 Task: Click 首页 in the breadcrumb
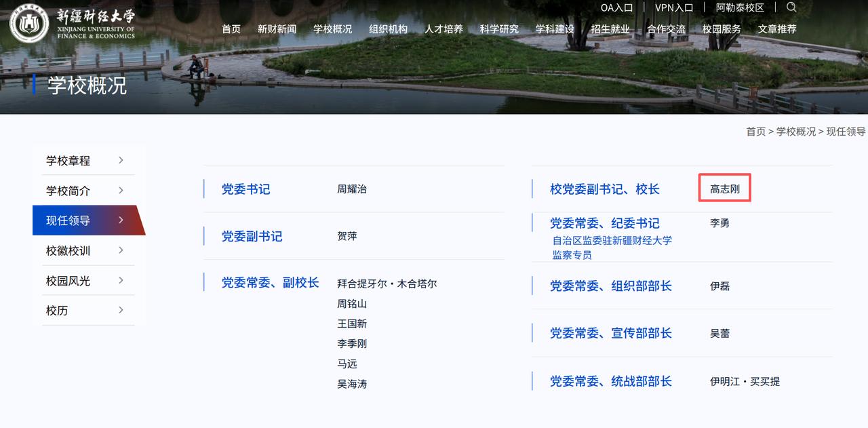[755, 132]
